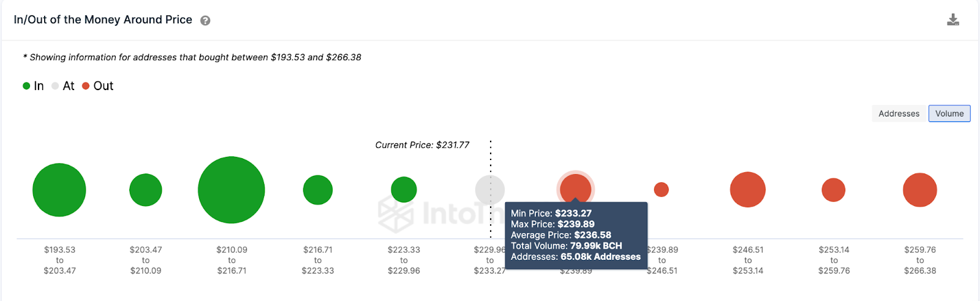This screenshot has width=980, height=301.
Task: Click the $253.14 to $259.76 red bubble
Action: tap(834, 190)
